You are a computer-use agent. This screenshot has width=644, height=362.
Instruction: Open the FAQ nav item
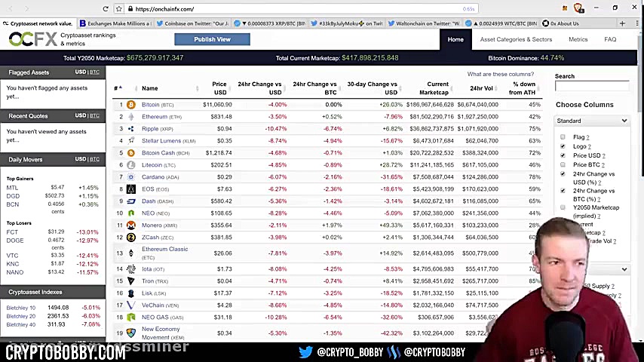pyautogui.click(x=610, y=39)
